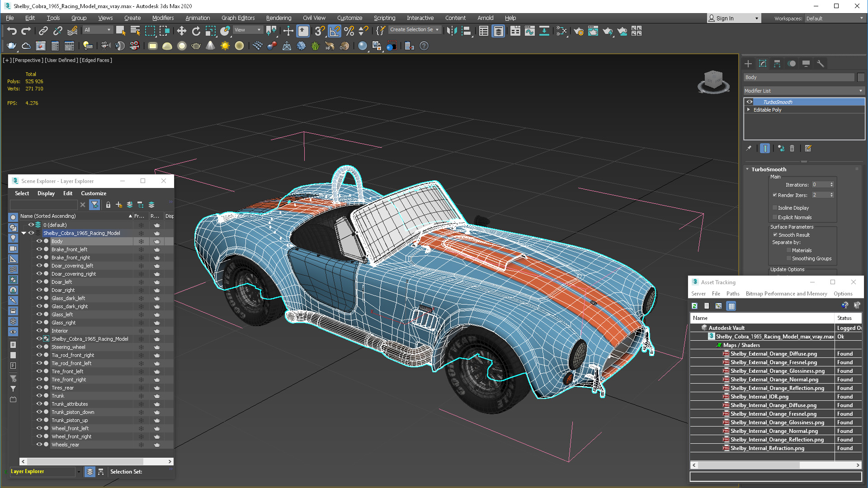Open the Create tab plus icon
The width and height of the screenshot is (868, 488).
coord(748,64)
